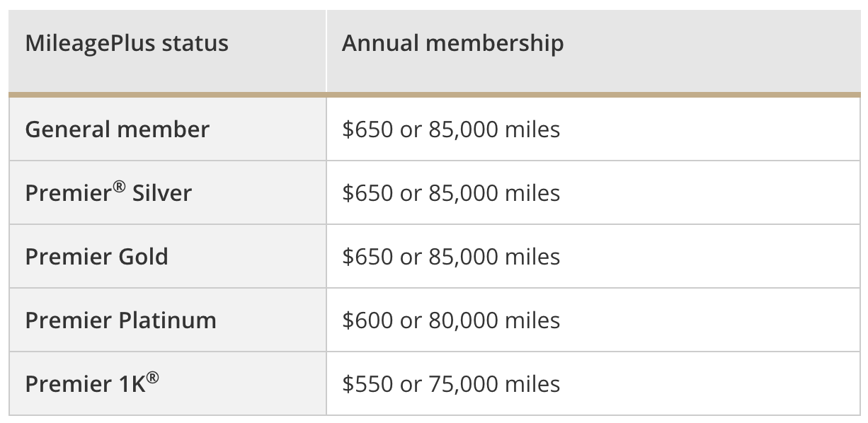Click the $600 or 80,000 miles price
The height and width of the screenshot is (423, 868).
(451, 320)
